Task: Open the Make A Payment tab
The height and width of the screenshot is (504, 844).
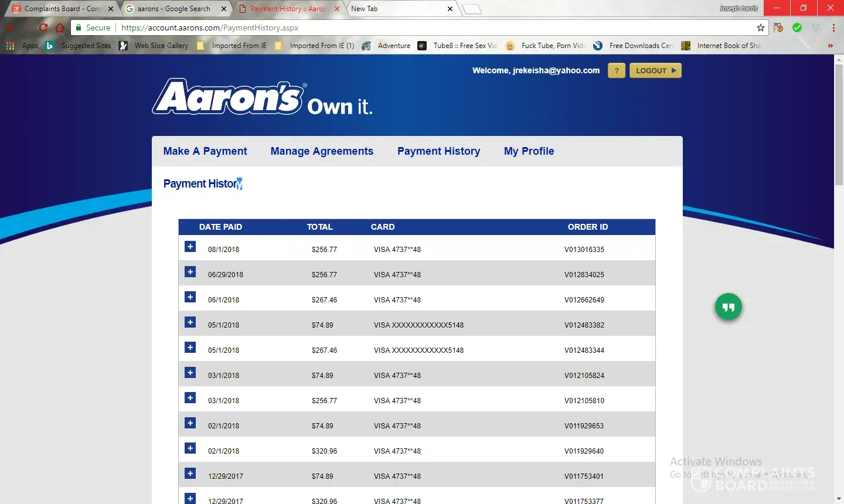Action: coord(205,151)
